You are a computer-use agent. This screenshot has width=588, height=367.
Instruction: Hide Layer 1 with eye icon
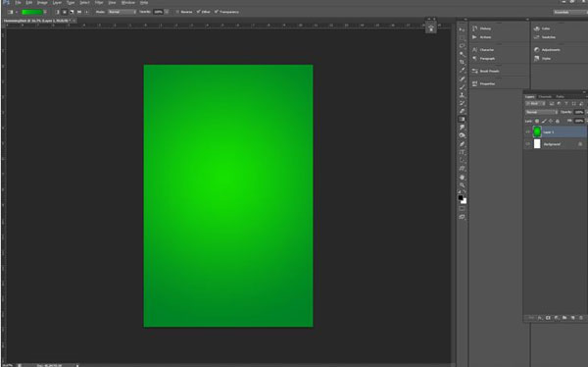click(527, 131)
